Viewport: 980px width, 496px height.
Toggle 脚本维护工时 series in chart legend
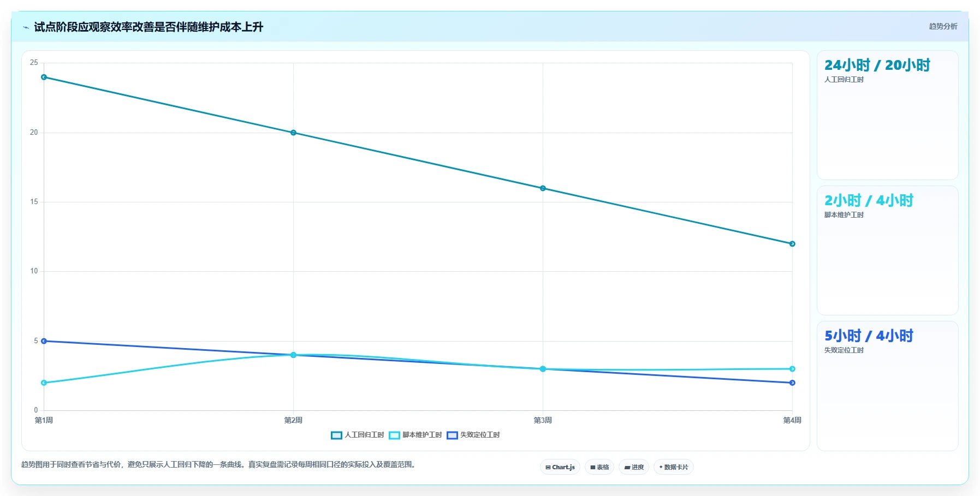(x=415, y=435)
